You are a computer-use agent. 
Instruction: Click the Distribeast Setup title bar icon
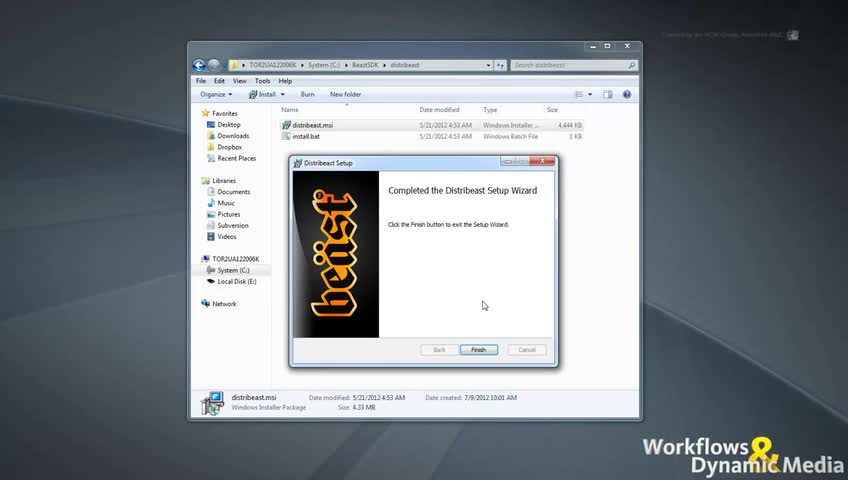pyautogui.click(x=297, y=163)
